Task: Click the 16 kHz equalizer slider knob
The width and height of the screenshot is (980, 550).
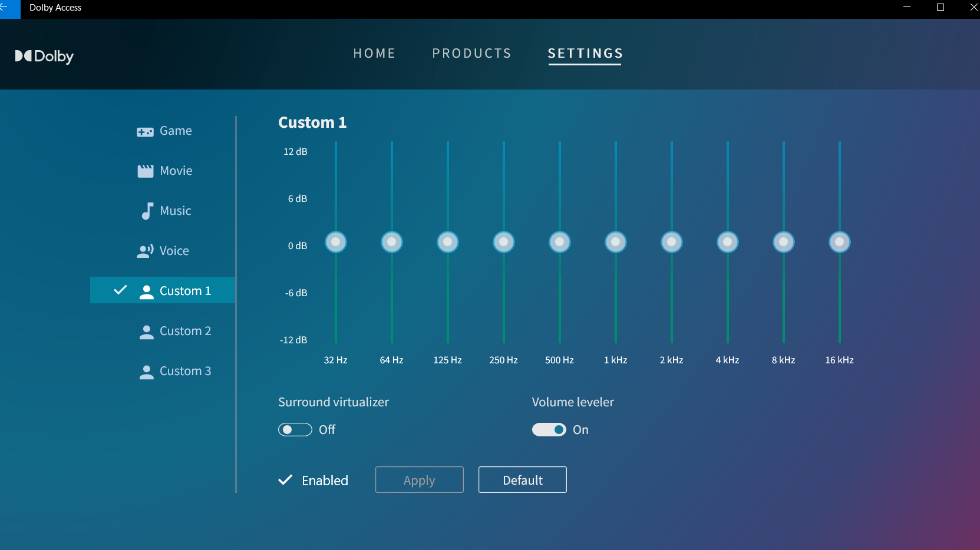Action: click(840, 242)
